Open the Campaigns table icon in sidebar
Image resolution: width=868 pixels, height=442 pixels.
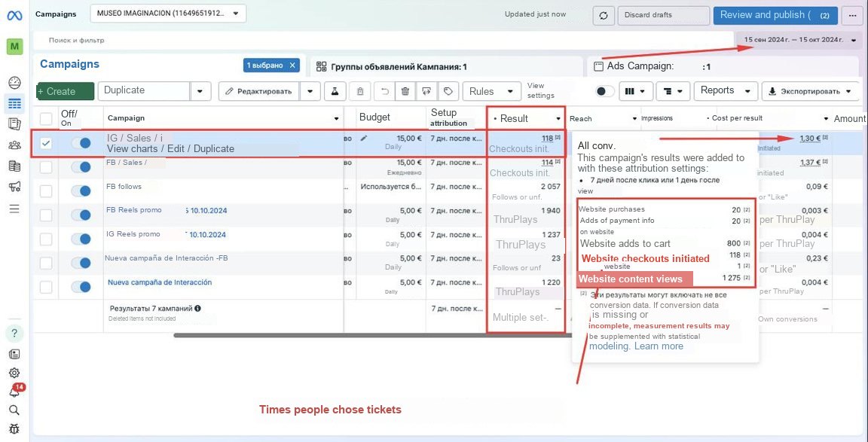click(x=14, y=103)
